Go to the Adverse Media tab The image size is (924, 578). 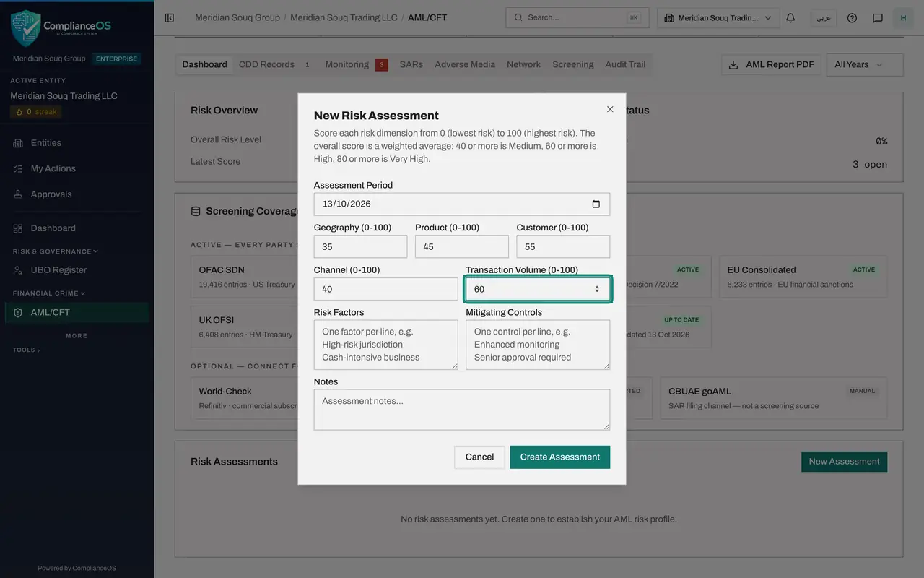pyautogui.click(x=465, y=64)
